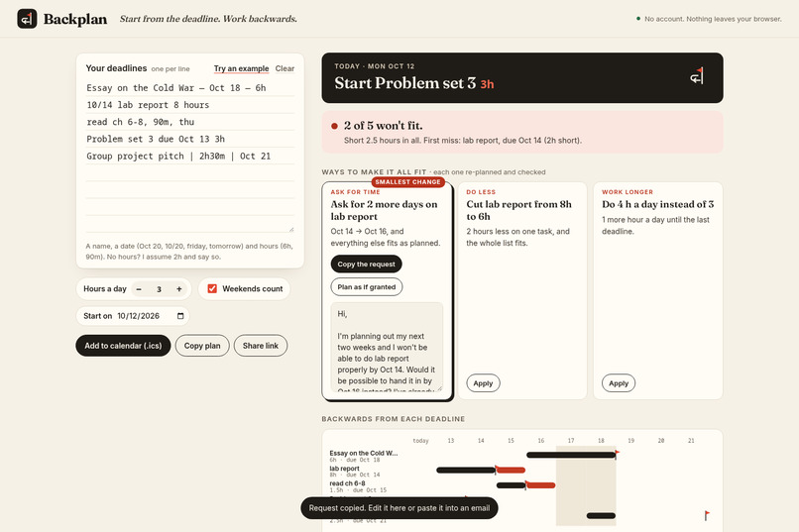Click the SMALLEST CHANGE badge
799x532 pixels.
coord(407,181)
